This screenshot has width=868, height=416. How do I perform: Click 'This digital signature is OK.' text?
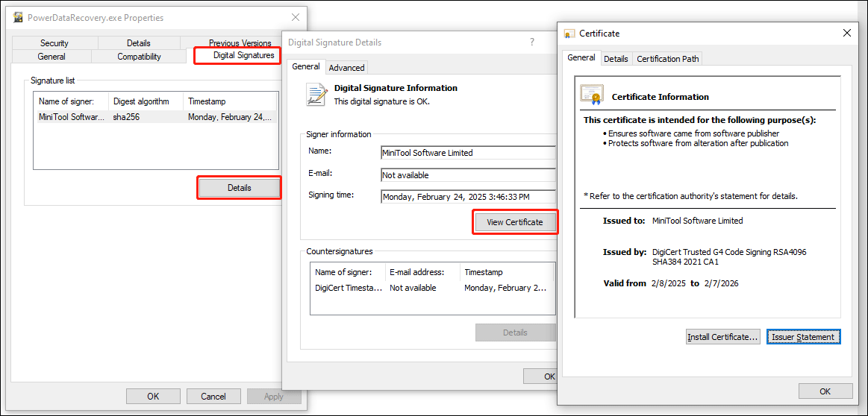click(381, 101)
